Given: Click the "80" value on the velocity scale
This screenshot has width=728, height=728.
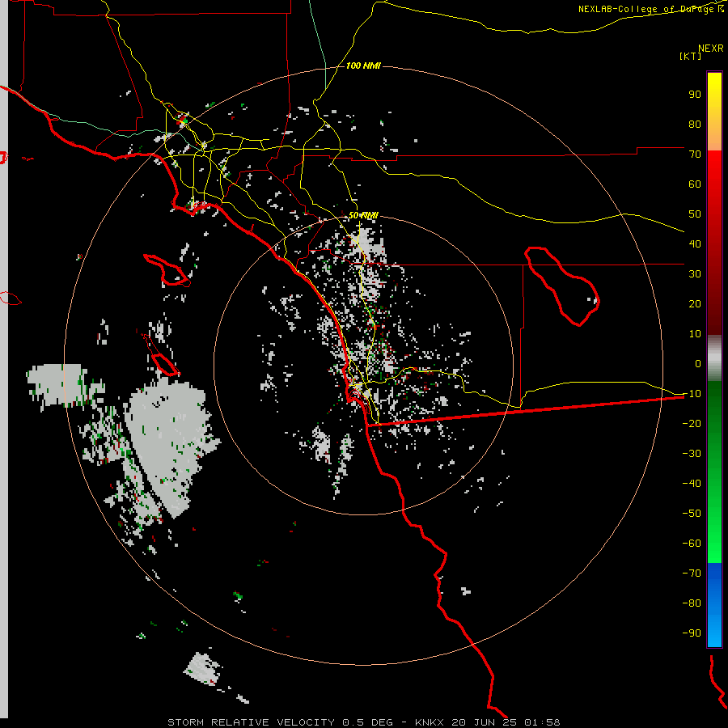Looking at the screenshot, I should pyautogui.click(x=695, y=125).
